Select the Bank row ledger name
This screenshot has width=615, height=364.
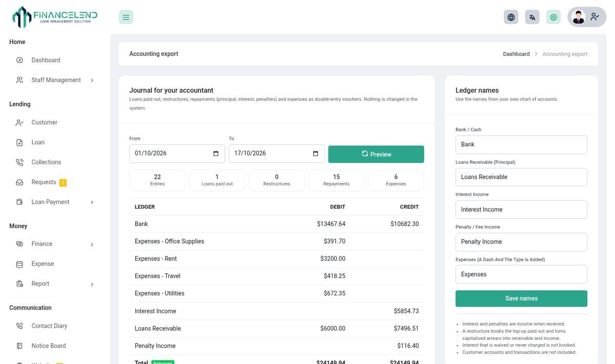point(141,224)
